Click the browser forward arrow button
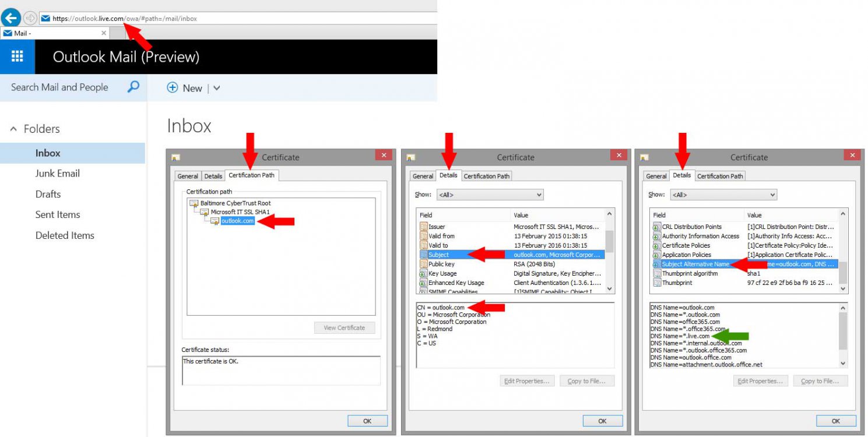868x437 pixels. (x=30, y=18)
